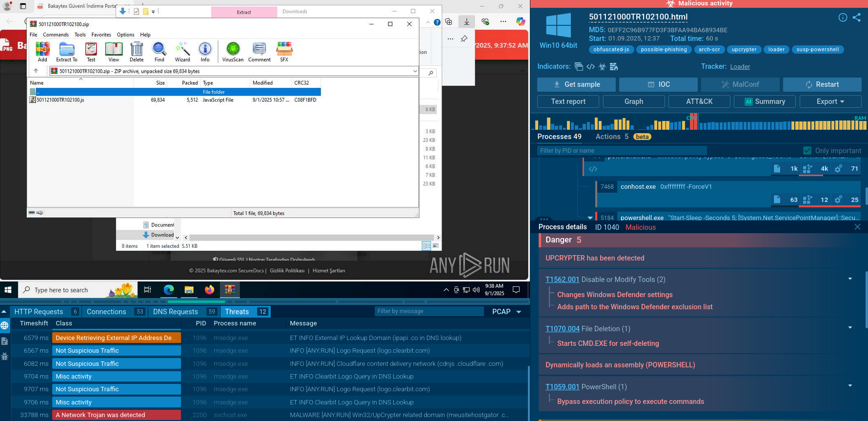
Task: Click the Extract To toolbar icon
Action: click(x=66, y=52)
